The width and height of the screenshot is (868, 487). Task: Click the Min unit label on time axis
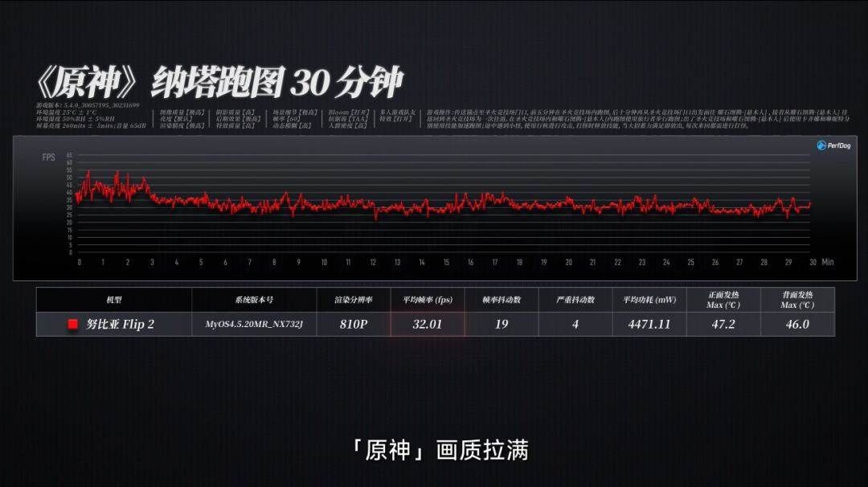pos(828,262)
